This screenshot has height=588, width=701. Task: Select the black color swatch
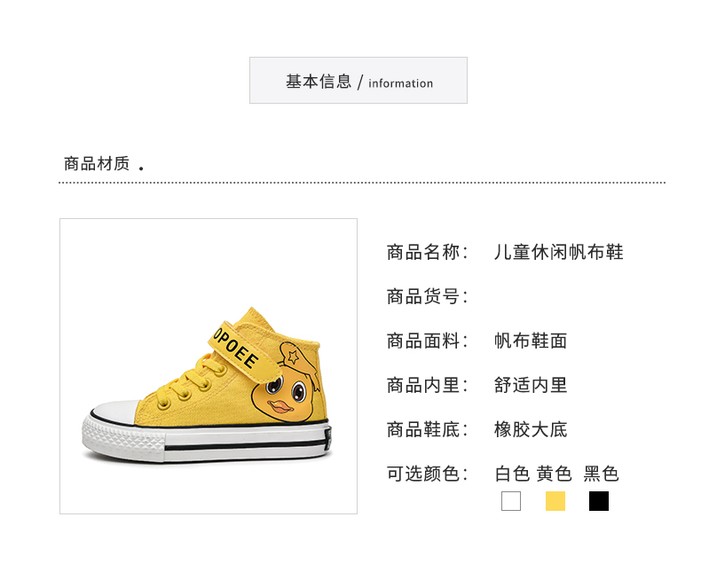tap(599, 501)
